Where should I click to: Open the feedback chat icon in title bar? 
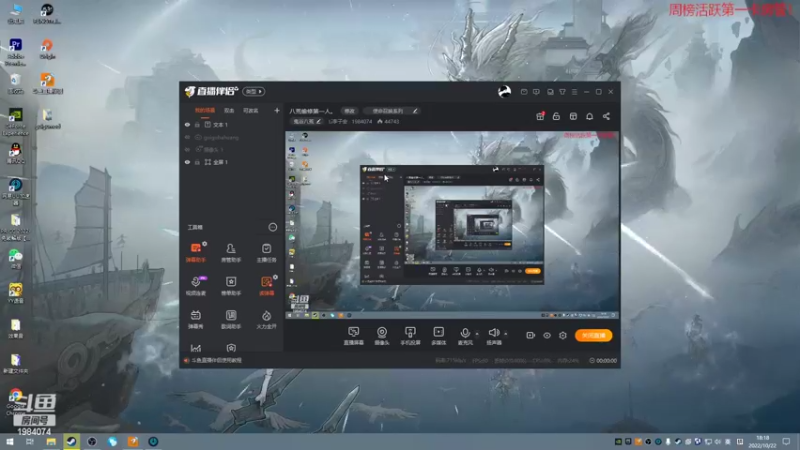click(536, 92)
